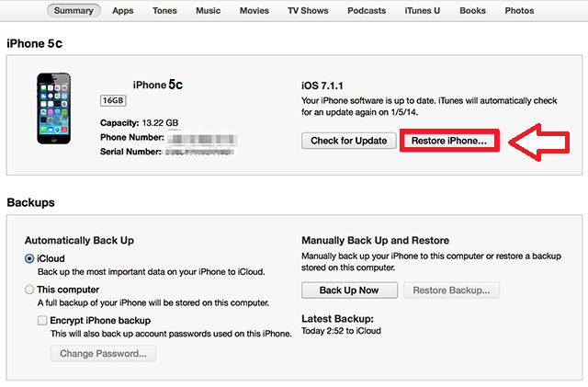Select This computer backup option
This screenshot has height=387, width=588.
(x=29, y=290)
